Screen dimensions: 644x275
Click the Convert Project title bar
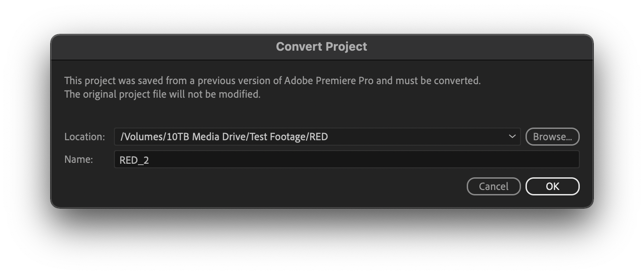(x=322, y=47)
